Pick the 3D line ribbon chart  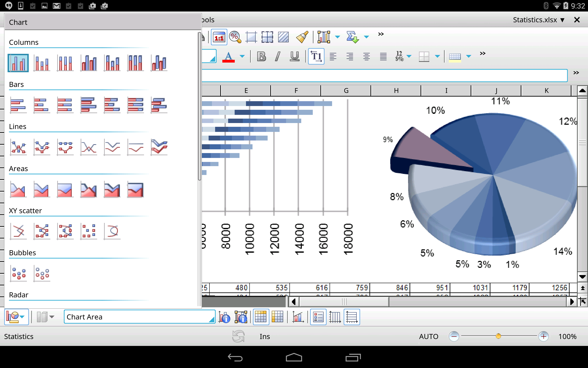[x=159, y=147]
